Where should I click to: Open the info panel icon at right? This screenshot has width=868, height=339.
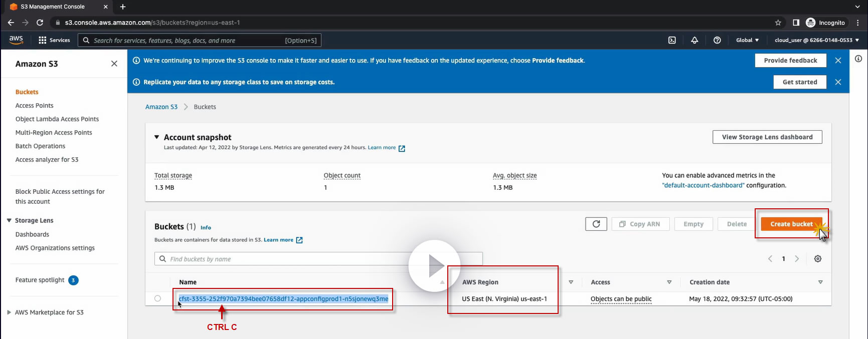tap(858, 59)
